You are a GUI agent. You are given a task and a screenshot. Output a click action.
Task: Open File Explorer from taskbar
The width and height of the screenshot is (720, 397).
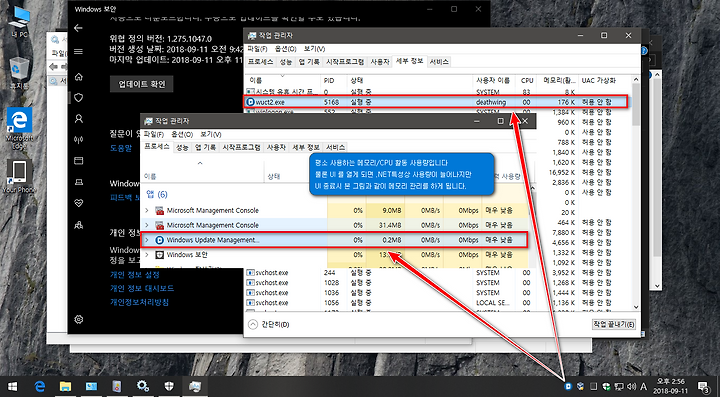[x=65, y=386]
